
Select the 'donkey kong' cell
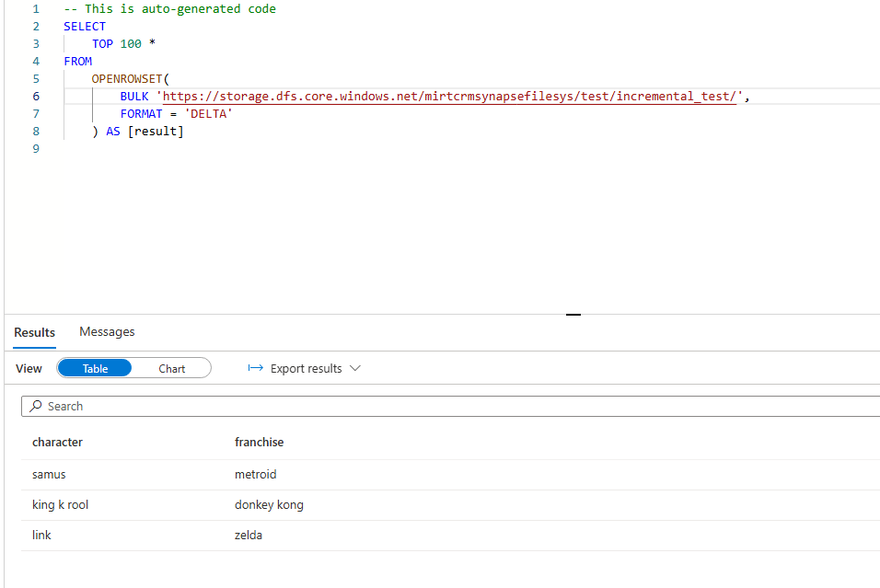[x=269, y=505]
